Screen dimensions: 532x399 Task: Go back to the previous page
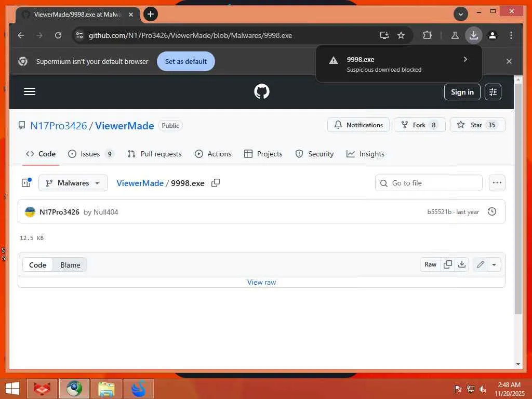click(21, 35)
